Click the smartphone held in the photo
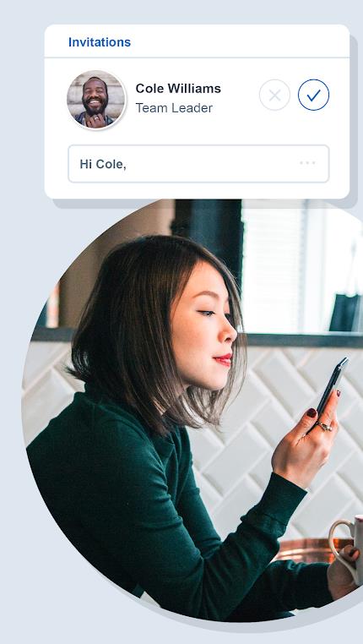 coord(330,387)
